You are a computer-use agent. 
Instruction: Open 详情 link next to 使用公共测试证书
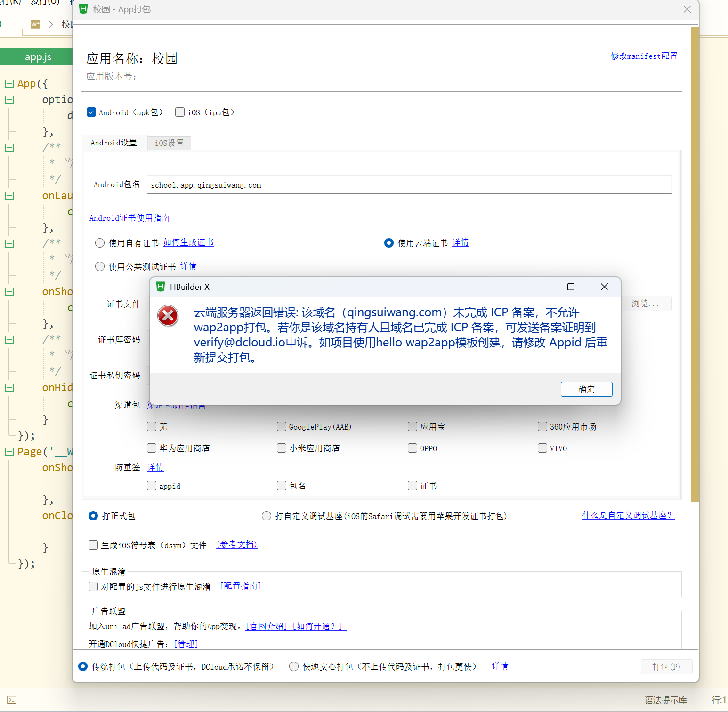click(188, 266)
